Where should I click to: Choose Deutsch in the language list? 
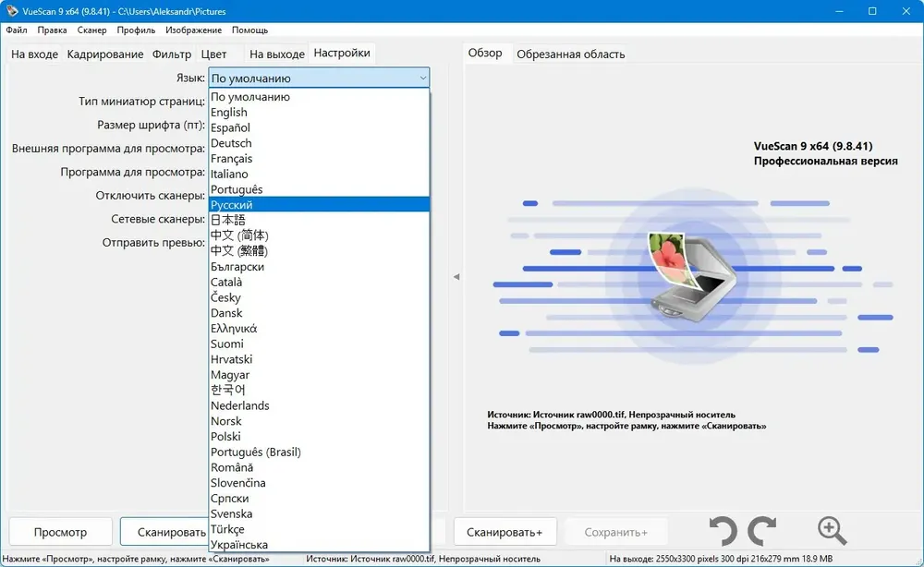coord(319,143)
